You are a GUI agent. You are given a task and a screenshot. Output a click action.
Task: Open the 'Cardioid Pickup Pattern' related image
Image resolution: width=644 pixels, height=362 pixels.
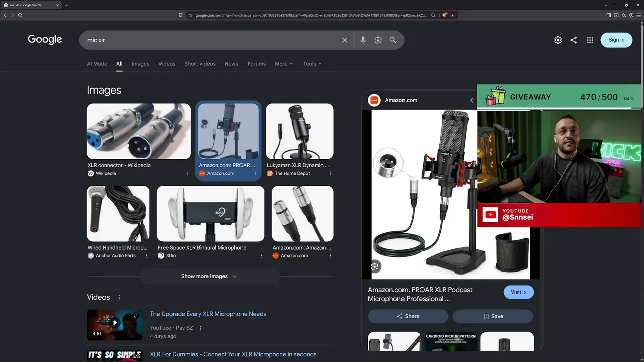[x=451, y=342]
